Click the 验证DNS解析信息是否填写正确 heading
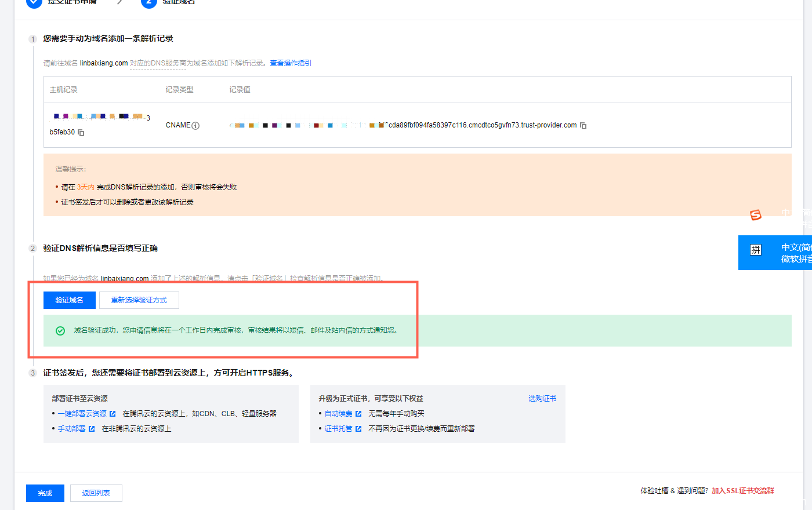Screen dimensions: 812x510 click(x=100, y=248)
